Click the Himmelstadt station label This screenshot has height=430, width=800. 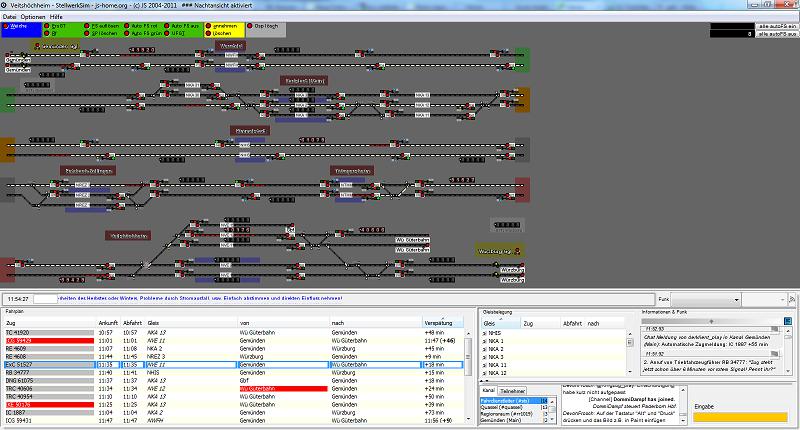coord(249,131)
